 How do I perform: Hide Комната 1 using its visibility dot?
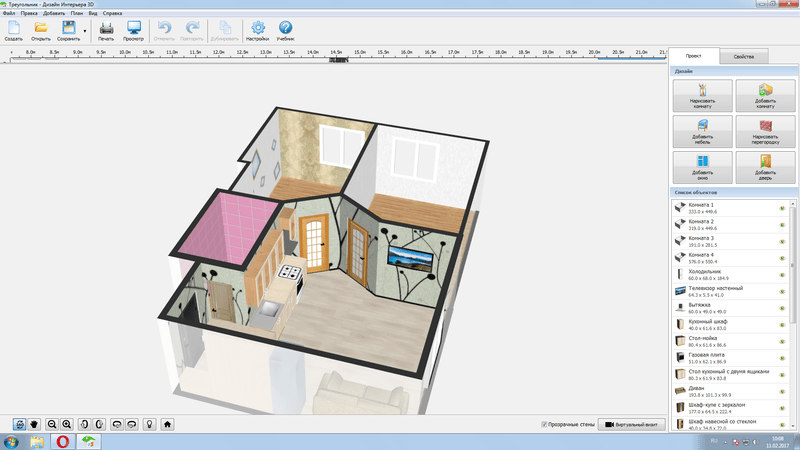coord(781,208)
